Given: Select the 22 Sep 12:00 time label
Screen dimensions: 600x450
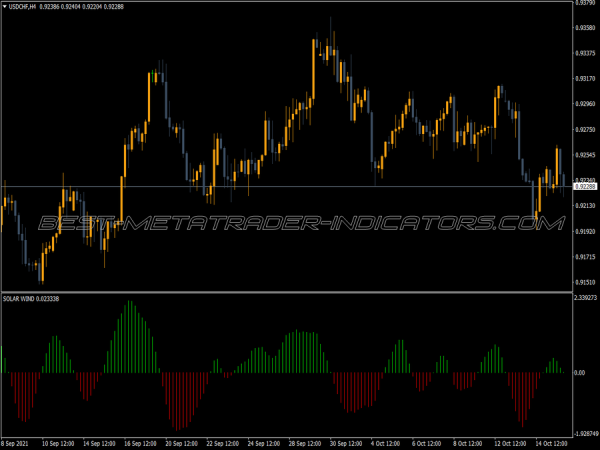Looking at the screenshot, I should point(222,443).
